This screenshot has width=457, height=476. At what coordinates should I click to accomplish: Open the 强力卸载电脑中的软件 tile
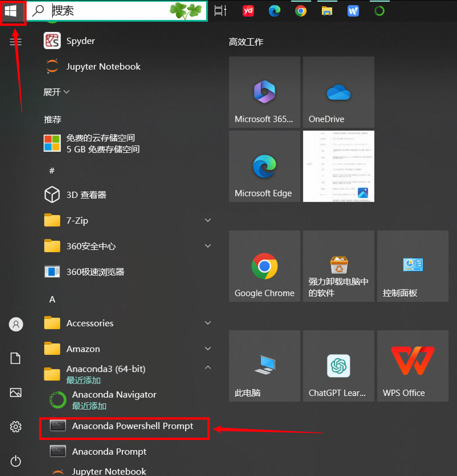coord(338,266)
